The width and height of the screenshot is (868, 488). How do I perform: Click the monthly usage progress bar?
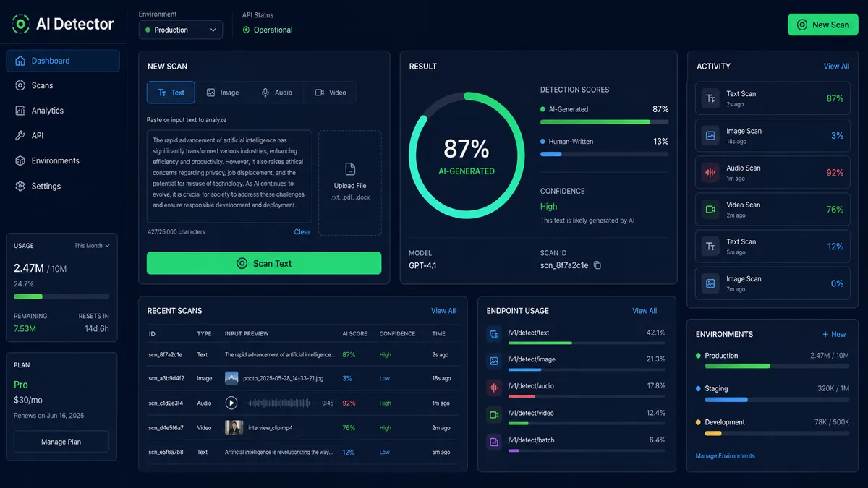(61, 296)
